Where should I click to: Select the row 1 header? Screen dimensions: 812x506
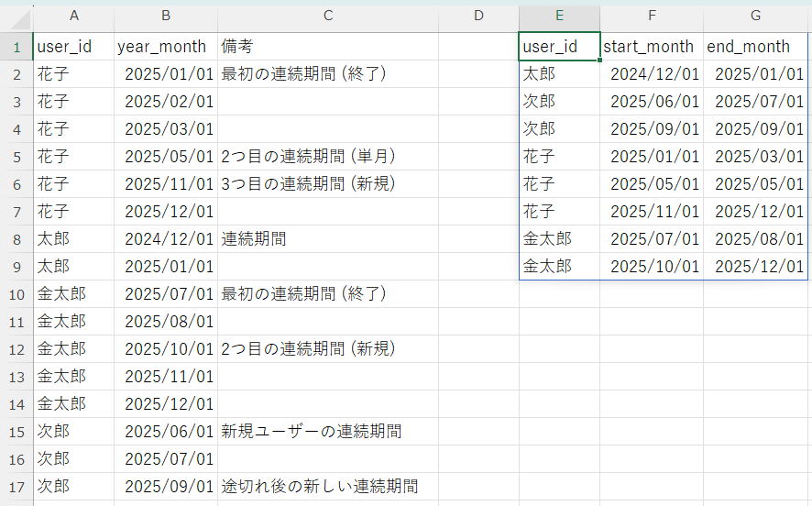(16, 47)
